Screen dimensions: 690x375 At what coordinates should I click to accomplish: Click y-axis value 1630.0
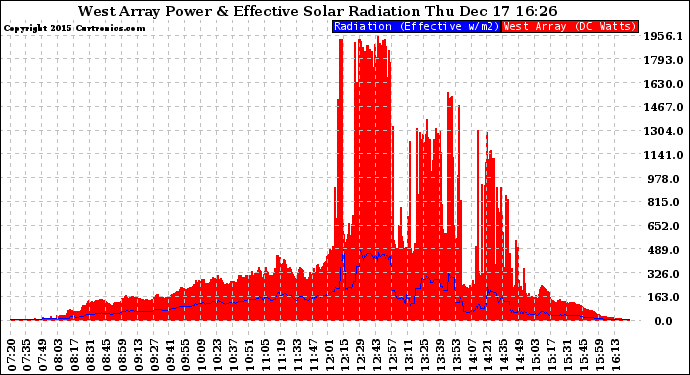(664, 84)
